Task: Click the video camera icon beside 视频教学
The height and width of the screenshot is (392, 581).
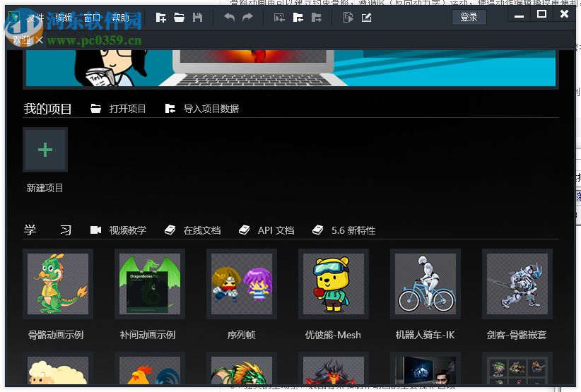Action: [x=95, y=230]
